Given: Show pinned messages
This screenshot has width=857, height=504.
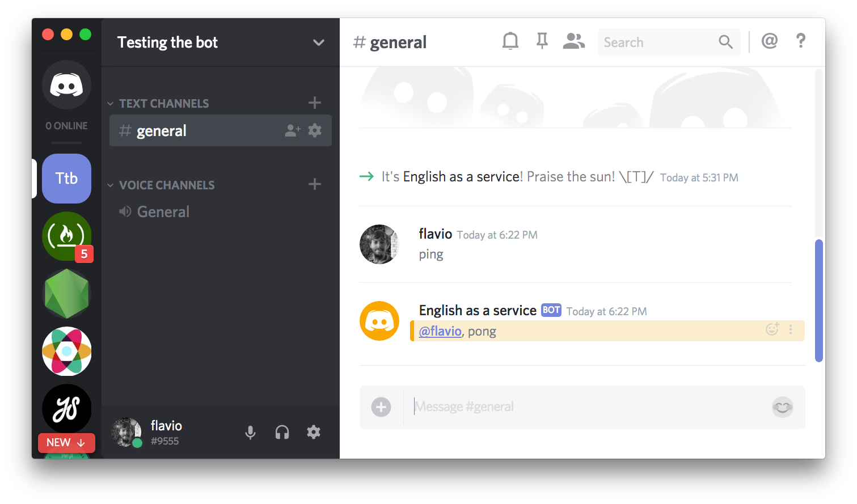Looking at the screenshot, I should point(542,41).
